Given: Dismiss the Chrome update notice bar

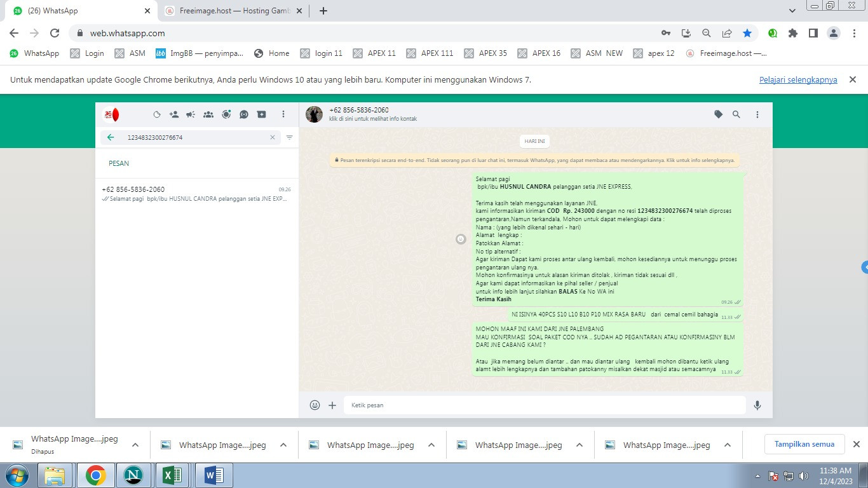Looking at the screenshot, I should coord(853,79).
